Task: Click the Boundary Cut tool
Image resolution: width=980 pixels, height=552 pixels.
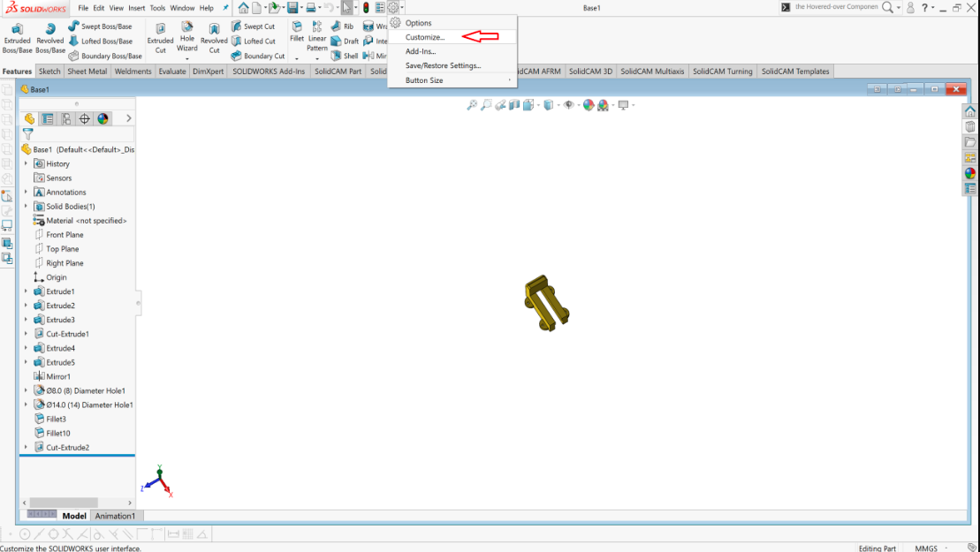Action: click(258, 56)
